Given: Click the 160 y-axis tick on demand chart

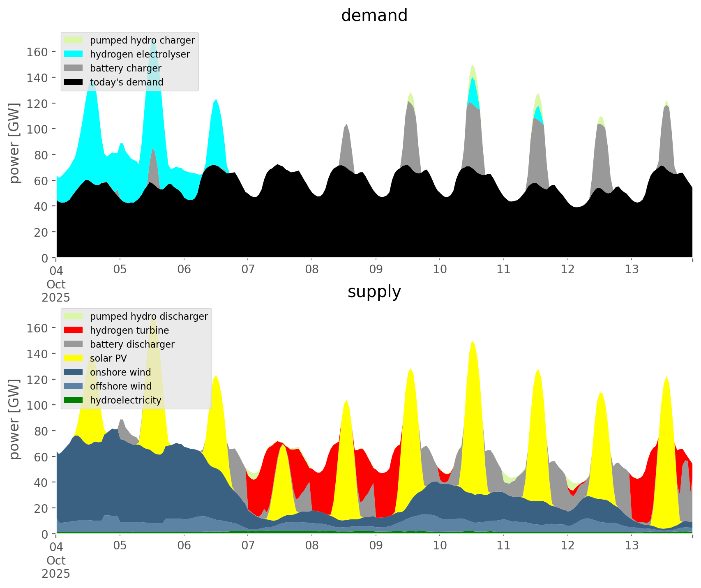Looking at the screenshot, I should tap(37, 52).
